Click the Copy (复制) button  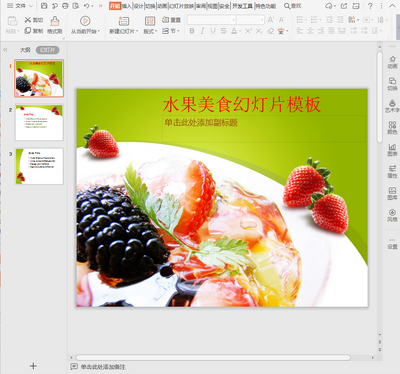34,31
